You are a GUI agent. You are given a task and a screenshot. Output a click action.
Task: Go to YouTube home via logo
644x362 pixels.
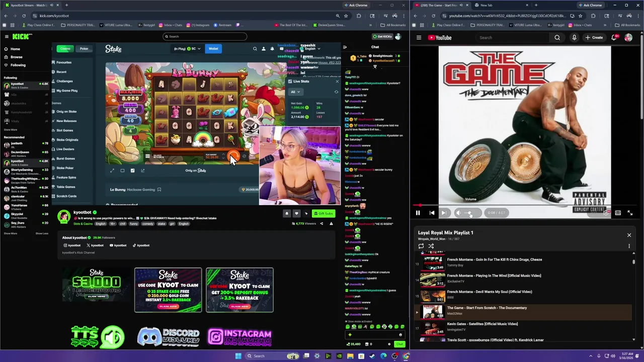click(x=440, y=38)
